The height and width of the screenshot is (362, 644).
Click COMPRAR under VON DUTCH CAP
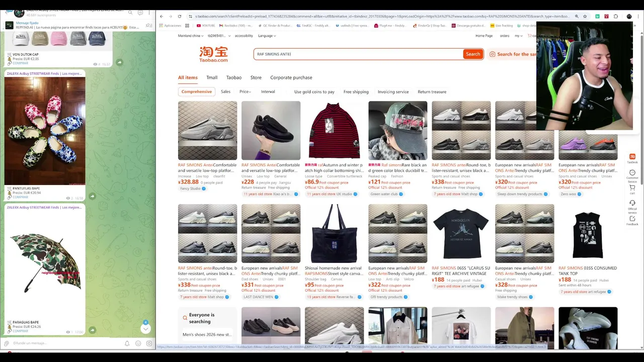tap(20, 63)
